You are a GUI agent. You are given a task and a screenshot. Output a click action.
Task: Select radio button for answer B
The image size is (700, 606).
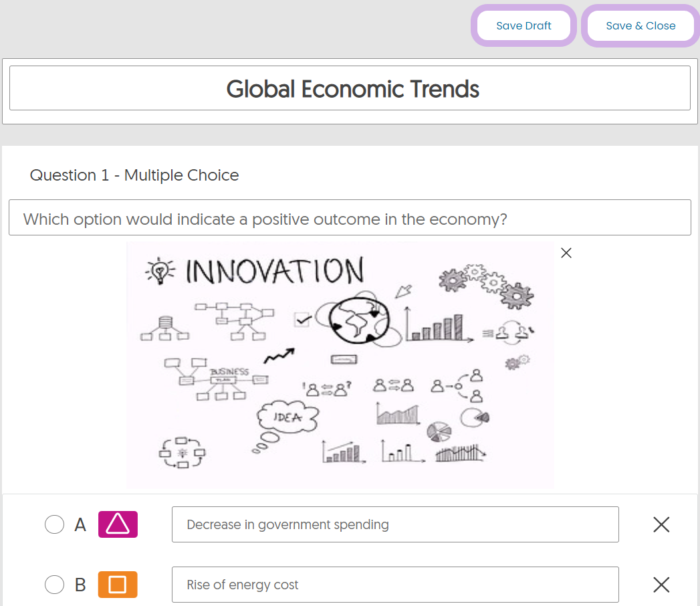54,585
